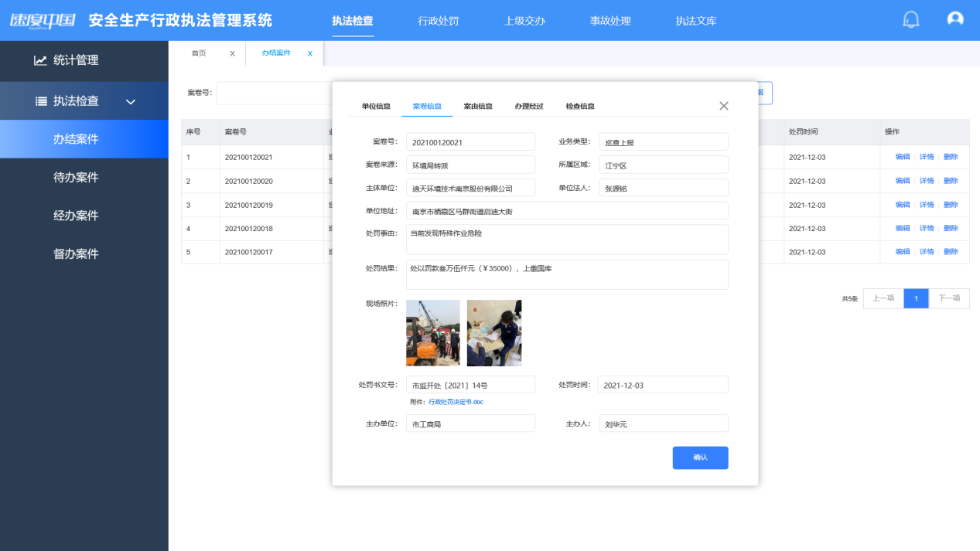Select 行政处罚 in top navigation

(438, 21)
